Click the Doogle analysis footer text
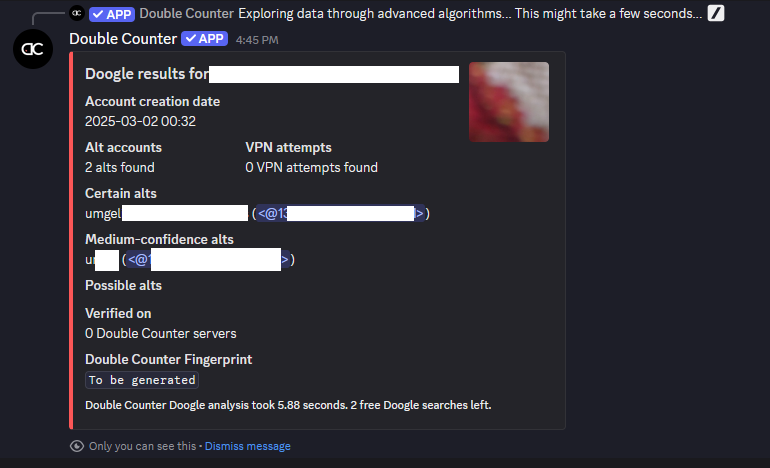The image size is (770, 468). pyautogui.click(x=288, y=405)
